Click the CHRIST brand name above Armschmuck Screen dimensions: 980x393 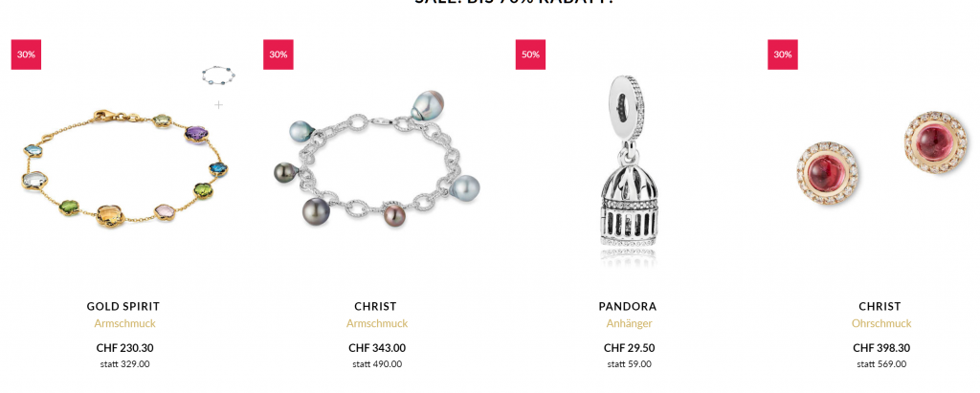(375, 306)
